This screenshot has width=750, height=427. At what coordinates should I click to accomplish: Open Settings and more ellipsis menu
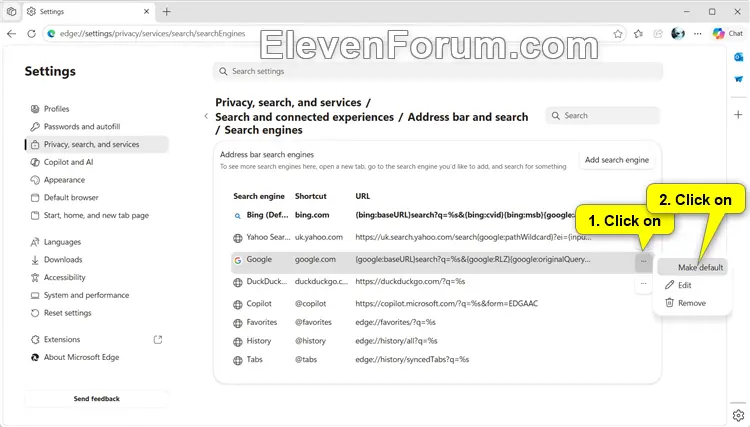pos(698,33)
